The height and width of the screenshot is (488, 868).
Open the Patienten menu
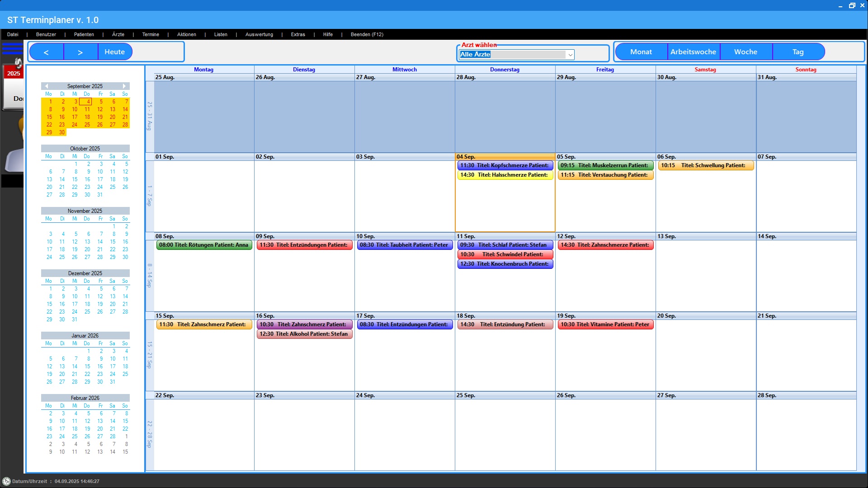84,34
